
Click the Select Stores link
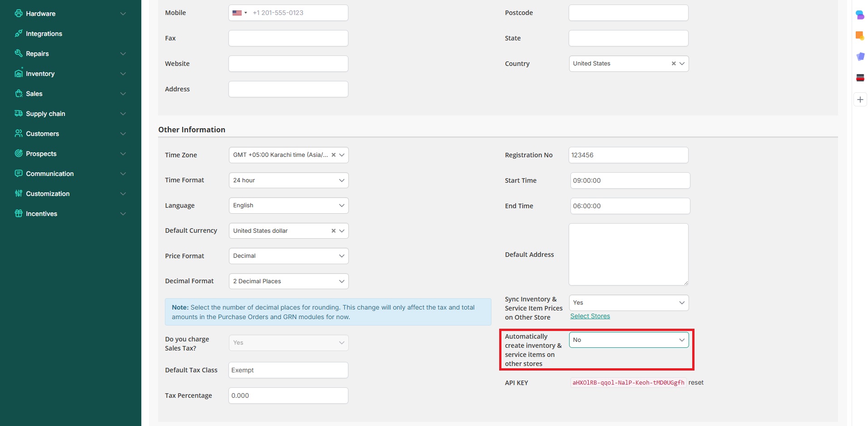[x=590, y=316]
